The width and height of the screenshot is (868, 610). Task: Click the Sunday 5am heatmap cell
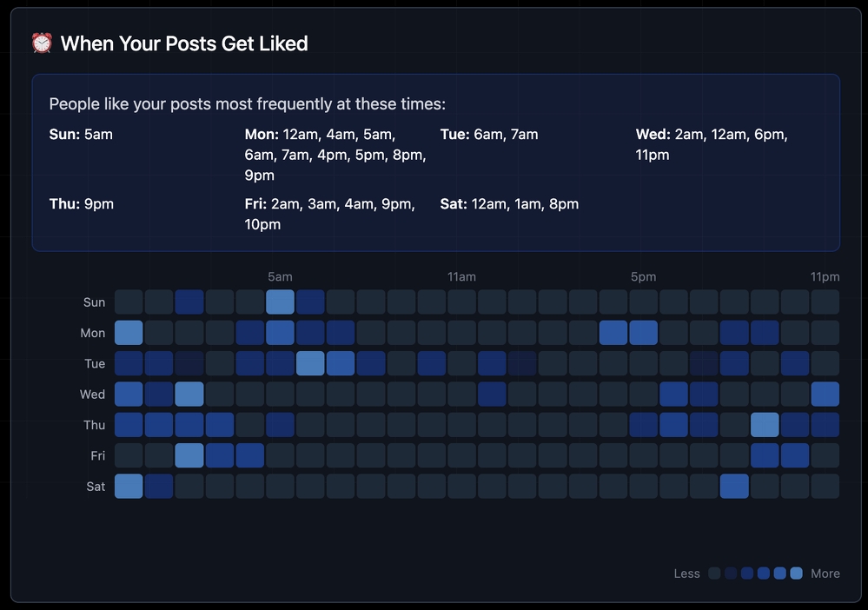pos(280,302)
